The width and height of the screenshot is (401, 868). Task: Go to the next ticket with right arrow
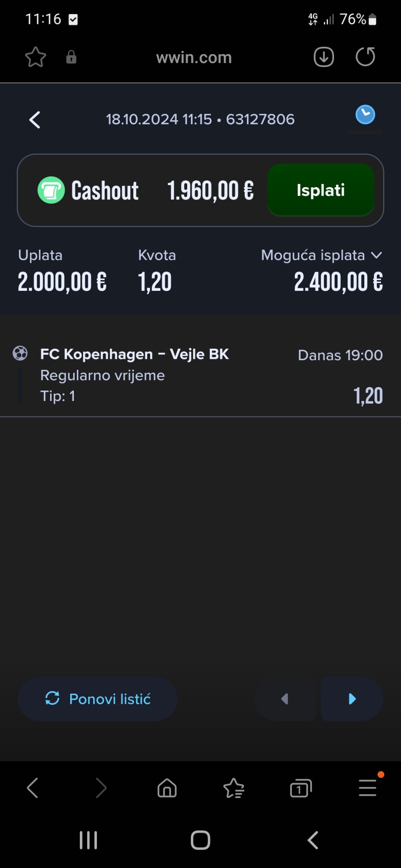[352, 699]
